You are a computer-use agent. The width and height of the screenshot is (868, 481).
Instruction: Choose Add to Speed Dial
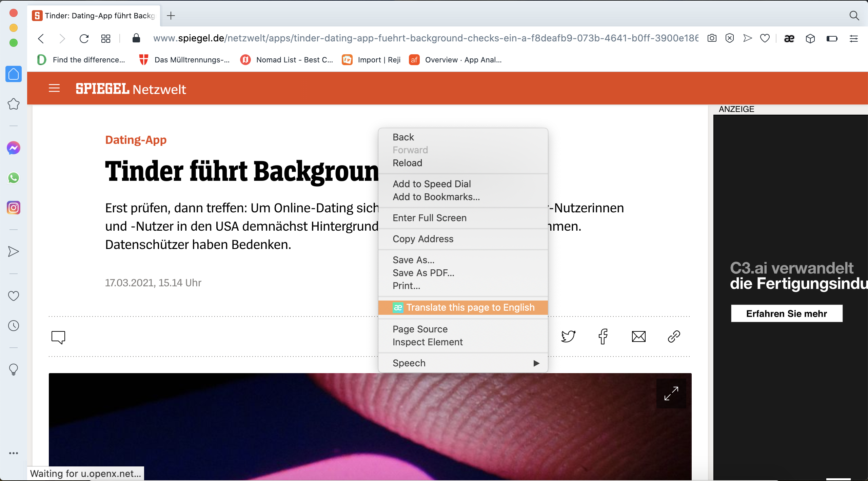tap(463, 184)
